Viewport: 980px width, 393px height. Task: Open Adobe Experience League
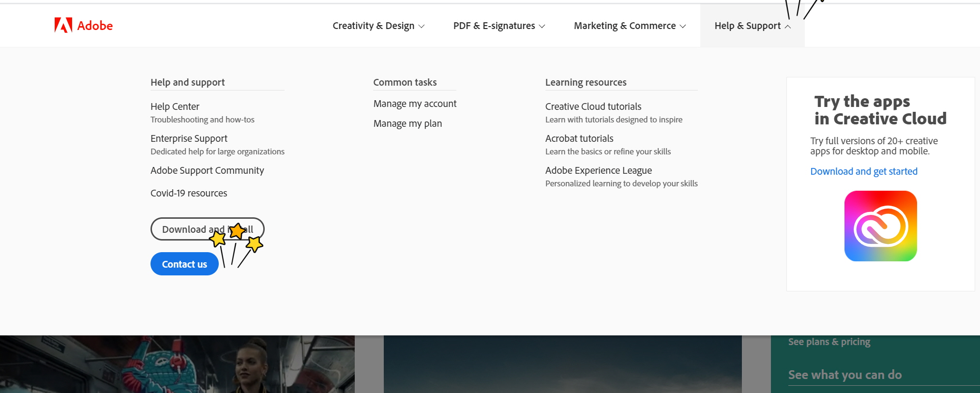click(x=598, y=170)
